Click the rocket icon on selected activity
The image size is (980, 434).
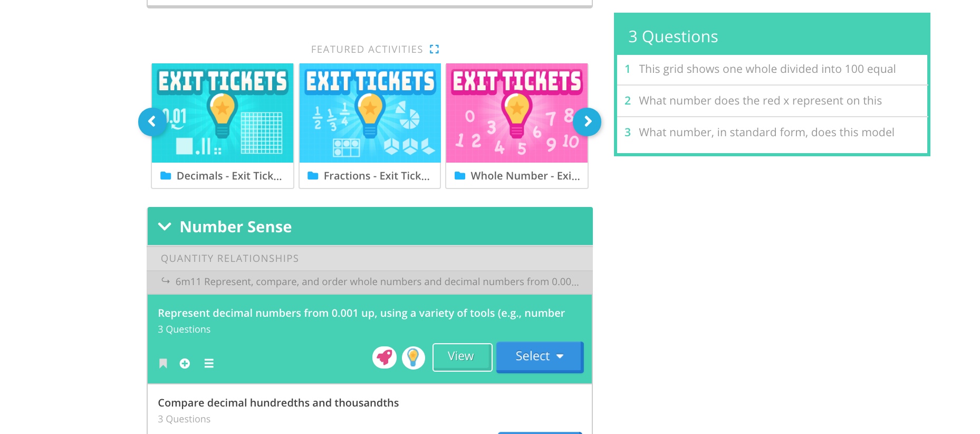pyautogui.click(x=385, y=357)
